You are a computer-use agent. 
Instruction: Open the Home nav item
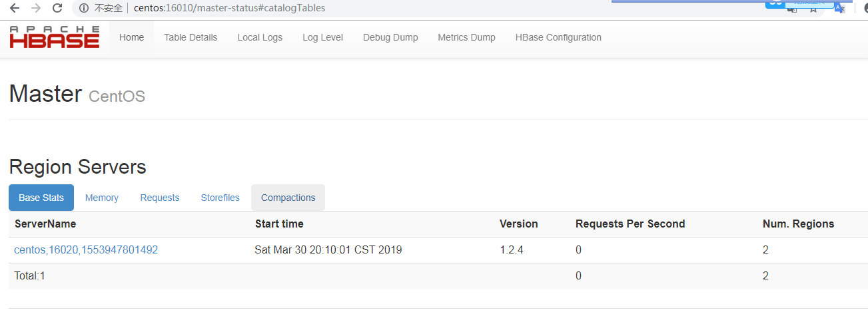click(x=131, y=38)
